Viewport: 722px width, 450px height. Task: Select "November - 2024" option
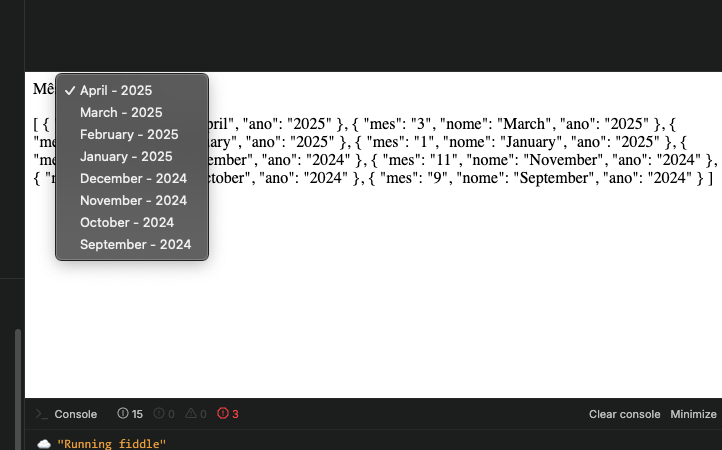coord(133,200)
